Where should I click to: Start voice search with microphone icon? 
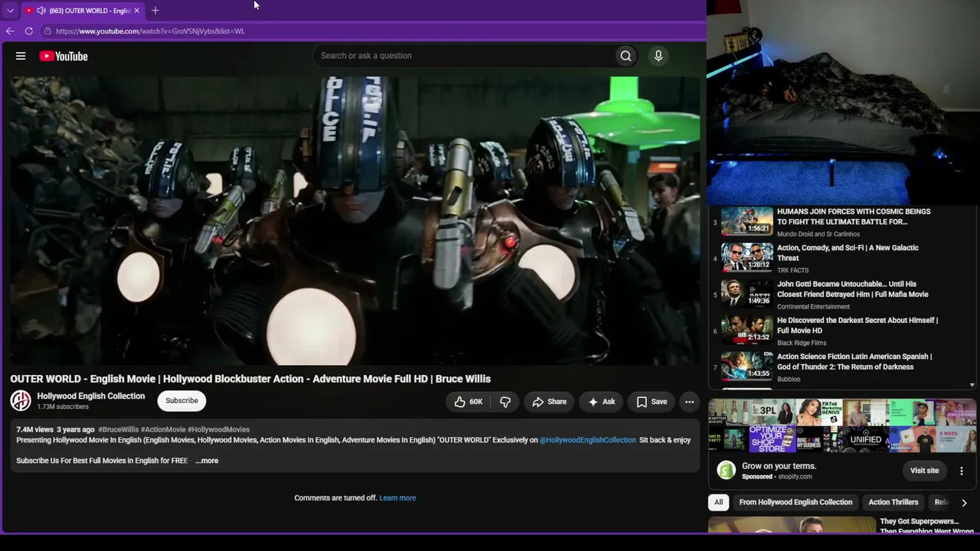(x=658, y=56)
